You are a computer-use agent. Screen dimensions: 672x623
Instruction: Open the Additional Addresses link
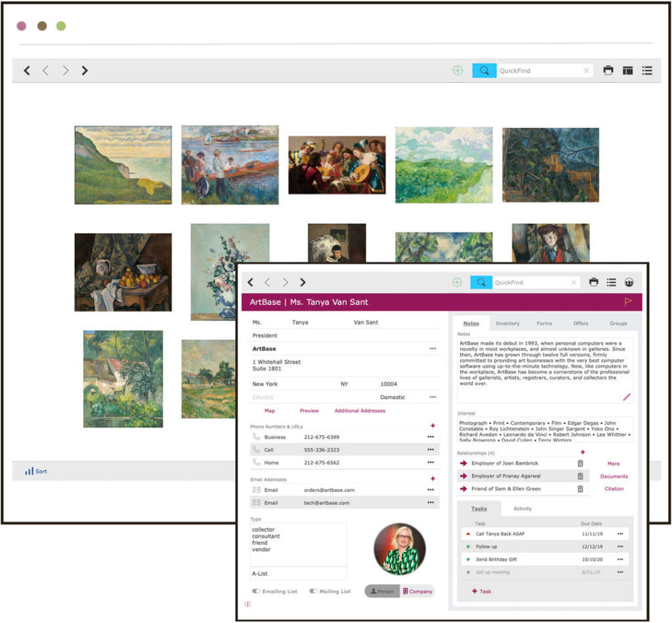pyautogui.click(x=360, y=411)
